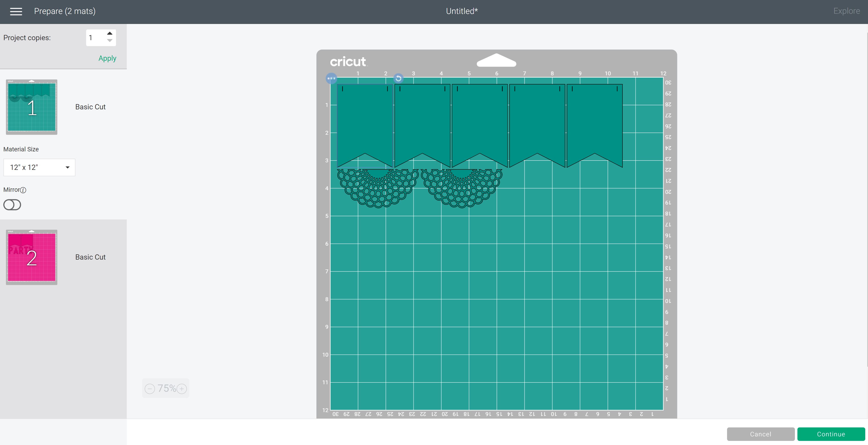
Task: Select the first lace doily shape
Action: (x=378, y=188)
